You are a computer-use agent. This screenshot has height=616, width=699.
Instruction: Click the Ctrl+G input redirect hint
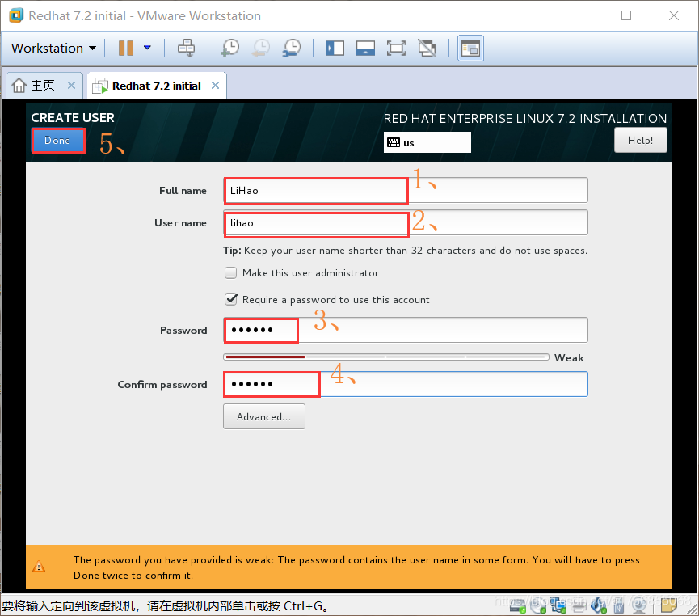[x=166, y=605]
